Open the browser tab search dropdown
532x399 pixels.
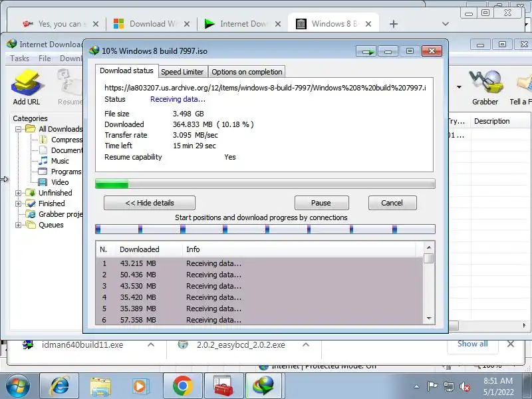446,24
